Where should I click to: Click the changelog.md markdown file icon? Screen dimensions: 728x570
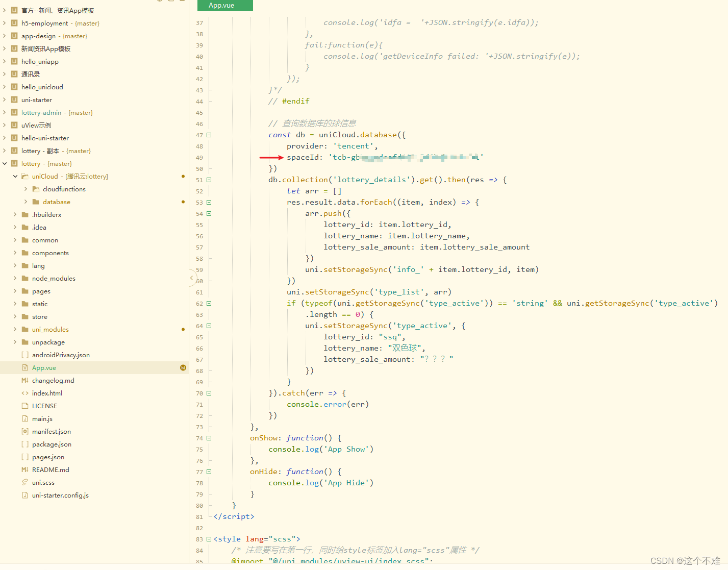[x=25, y=380]
